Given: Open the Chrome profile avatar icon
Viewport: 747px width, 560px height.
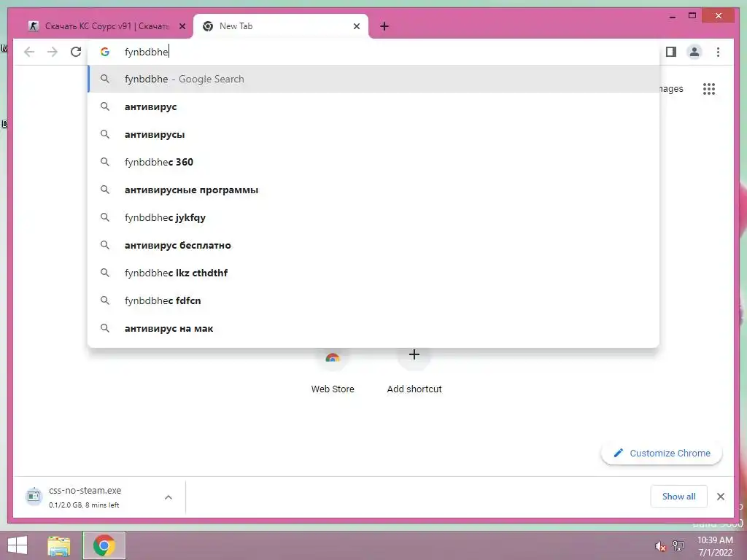Looking at the screenshot, I should [x=694, y=52].
